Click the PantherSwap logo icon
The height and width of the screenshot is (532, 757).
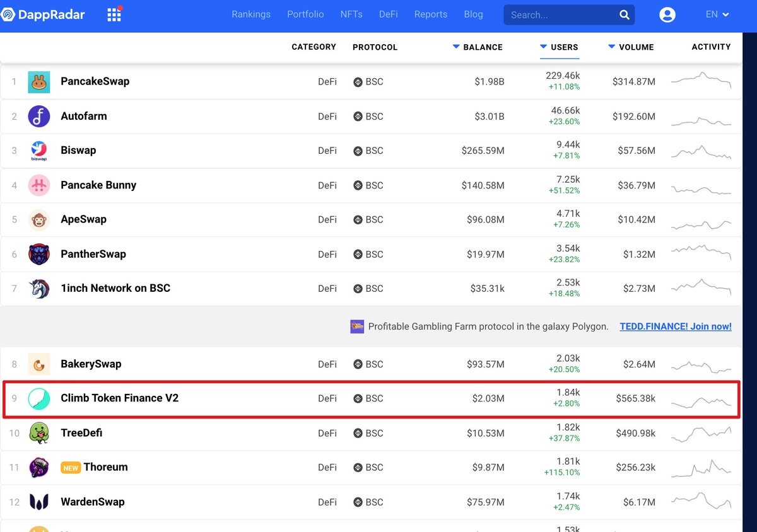[39, 254]
